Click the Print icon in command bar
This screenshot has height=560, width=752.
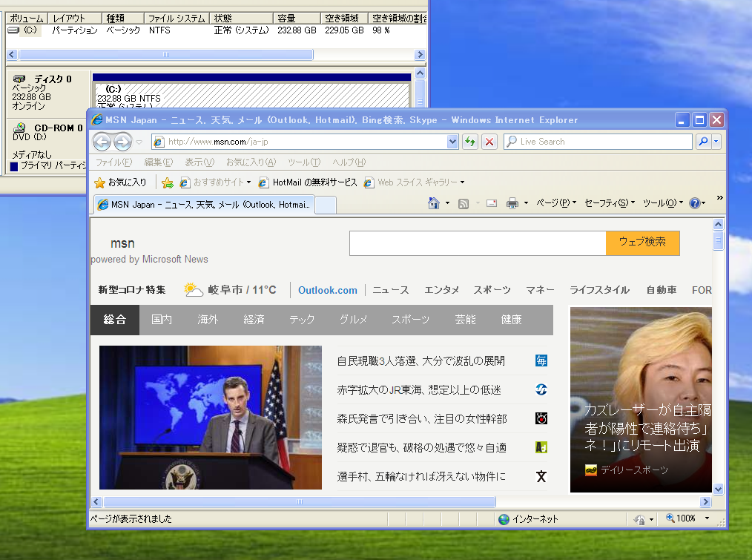pyautogui.click(x=512, y=203)
